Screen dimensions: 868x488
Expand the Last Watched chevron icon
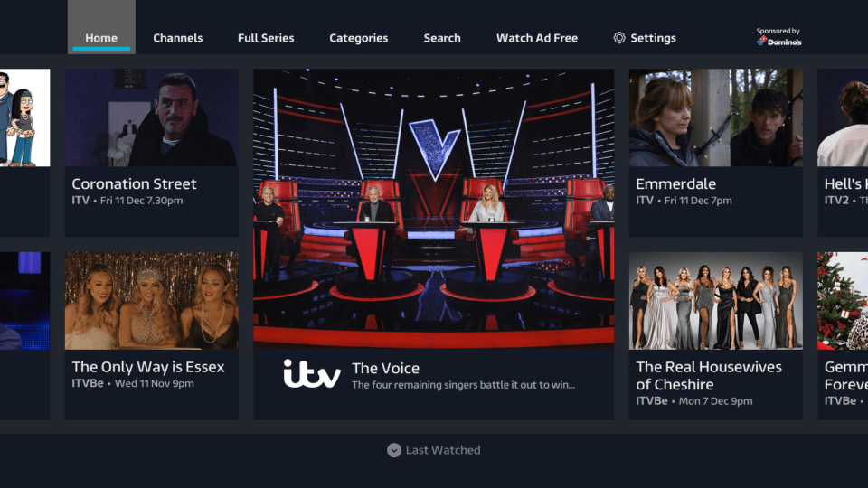click(394, 450)
